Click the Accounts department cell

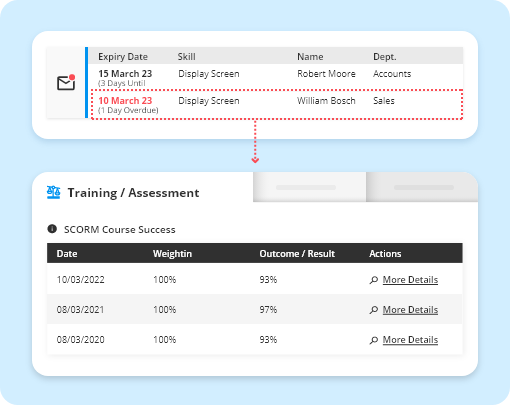392,74
